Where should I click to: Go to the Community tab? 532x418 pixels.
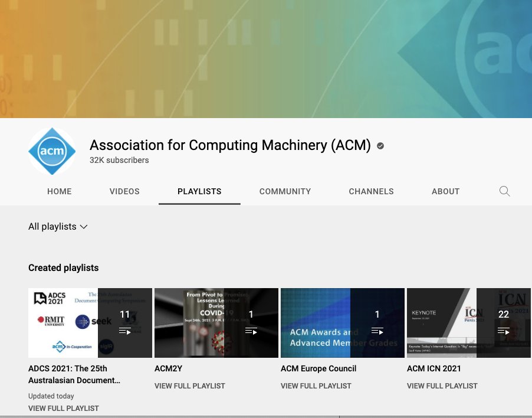click(x=285, y=191)
